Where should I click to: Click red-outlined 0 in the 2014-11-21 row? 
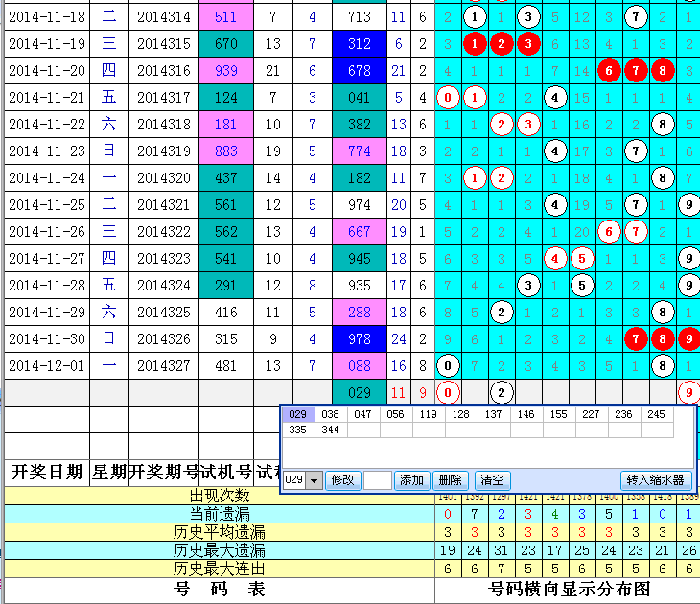point(447,98)
